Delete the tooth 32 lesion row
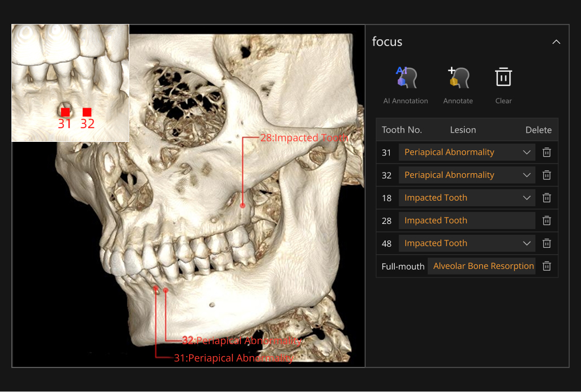The width and height of the screenshot is (581, 392). [x=547, y=175]
